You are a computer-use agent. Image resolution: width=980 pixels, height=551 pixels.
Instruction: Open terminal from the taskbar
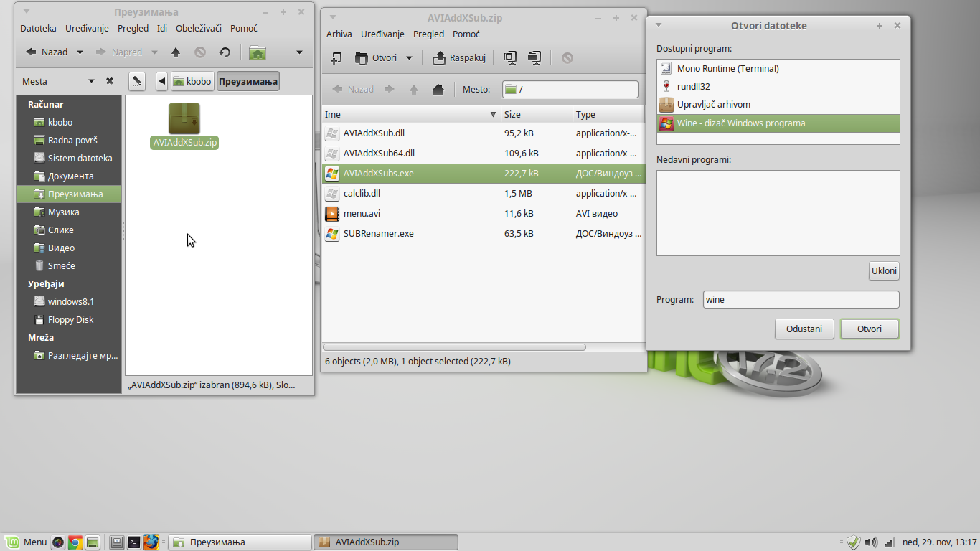click(133, 542)
